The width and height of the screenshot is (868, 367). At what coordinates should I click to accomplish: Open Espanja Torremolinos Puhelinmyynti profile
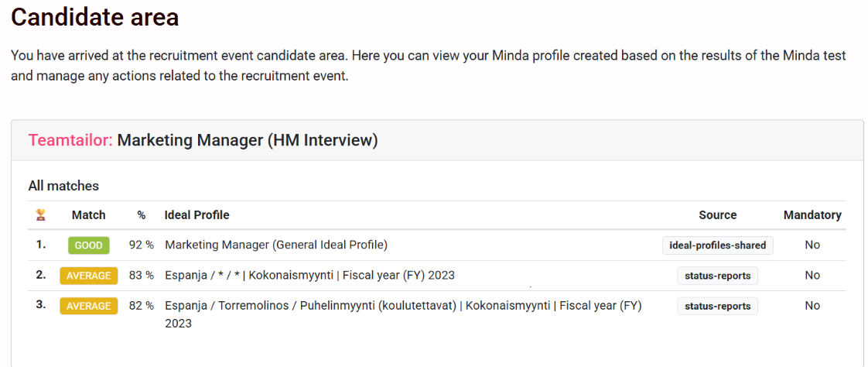coord(402,306)
